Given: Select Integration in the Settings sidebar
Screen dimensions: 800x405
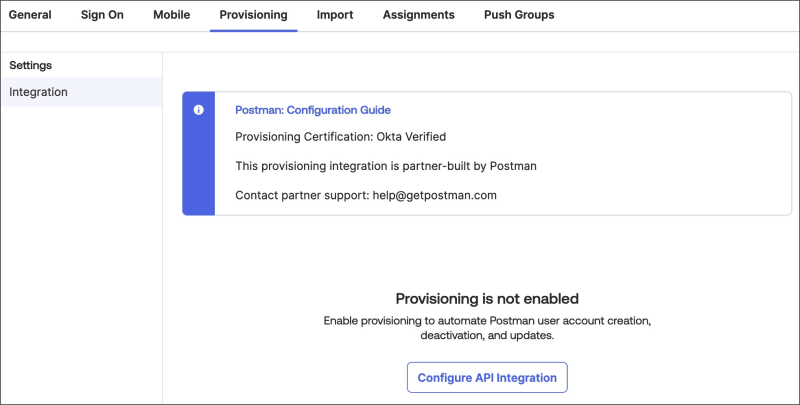Looking at the screenshot, I should point(39,92).
